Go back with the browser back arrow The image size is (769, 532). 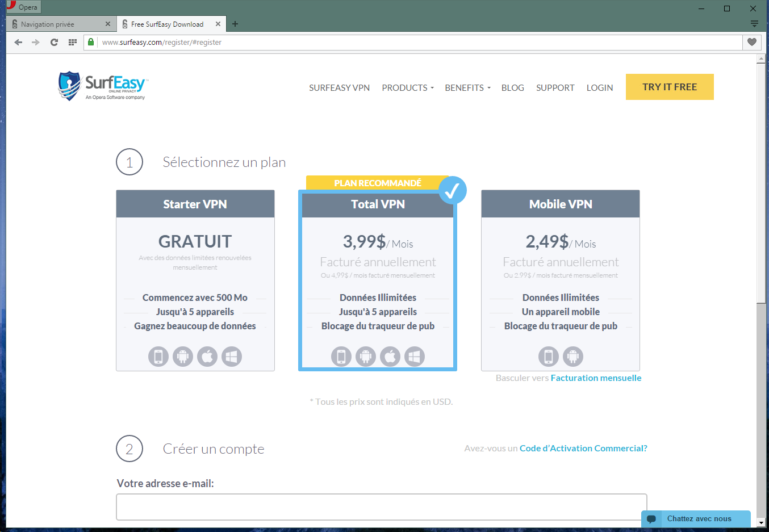pyautogui.click(x=18, y=42)
